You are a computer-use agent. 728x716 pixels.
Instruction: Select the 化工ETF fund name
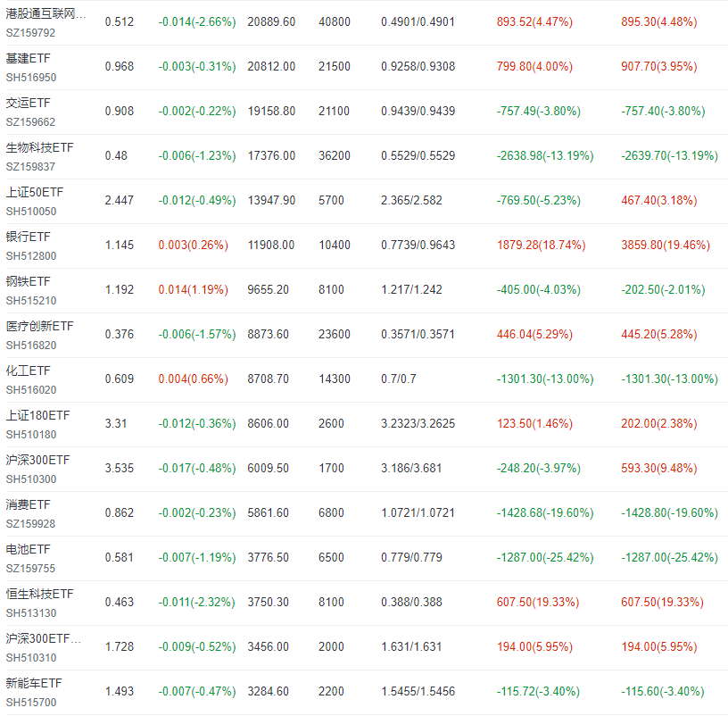(x=28, y=370)
